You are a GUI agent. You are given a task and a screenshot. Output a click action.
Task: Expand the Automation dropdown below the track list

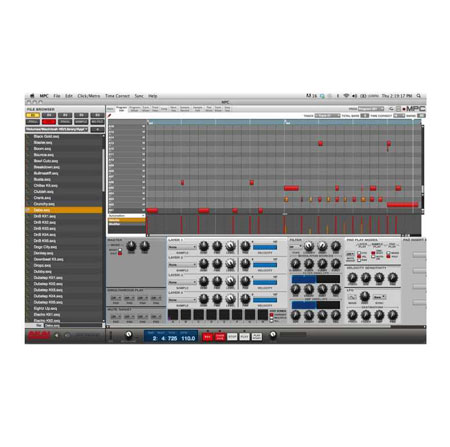coord(126,216)
